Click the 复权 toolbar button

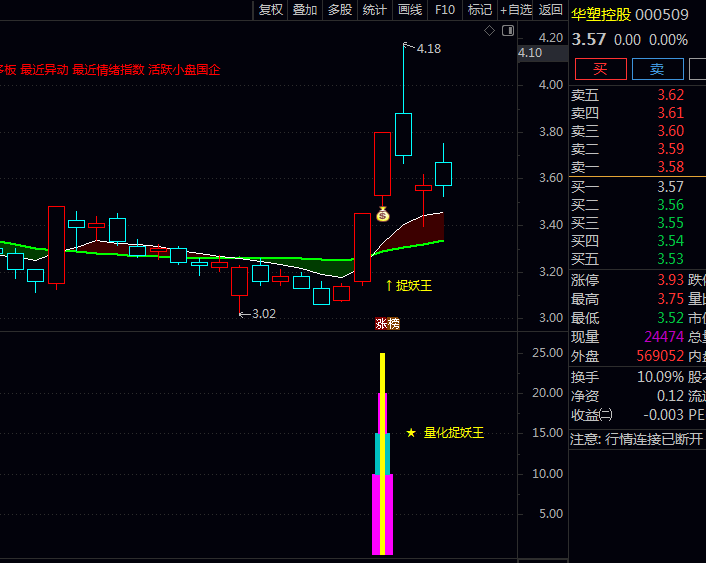click(x=271, y=10)
